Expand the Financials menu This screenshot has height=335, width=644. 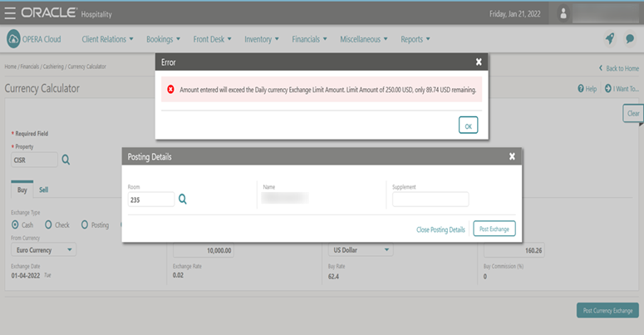coord(309,39)
